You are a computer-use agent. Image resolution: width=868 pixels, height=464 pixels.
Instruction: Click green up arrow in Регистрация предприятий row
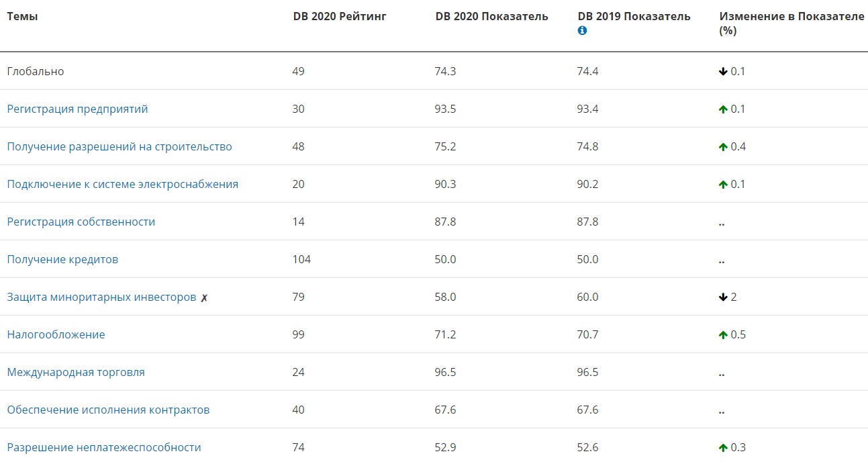pos(723,109)
